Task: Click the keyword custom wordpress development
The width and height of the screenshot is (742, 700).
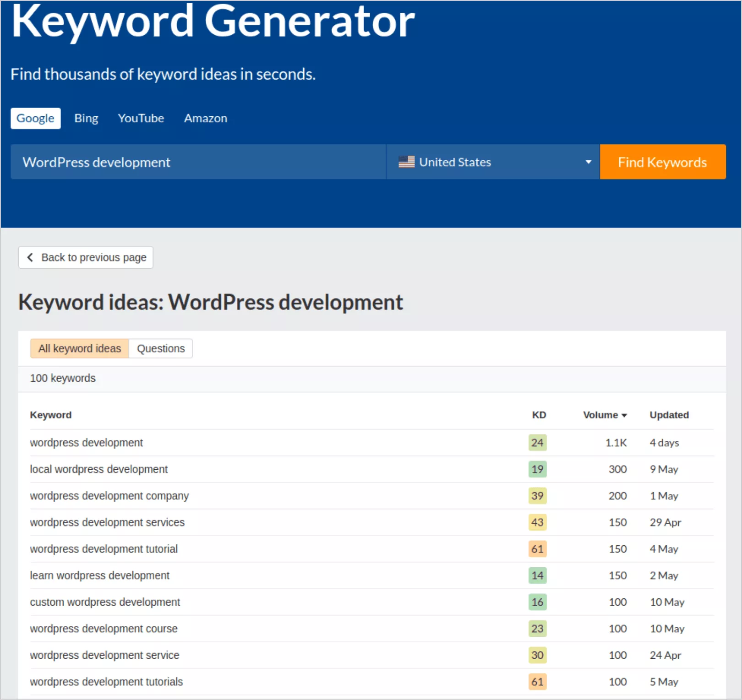Action: point(105,602)
